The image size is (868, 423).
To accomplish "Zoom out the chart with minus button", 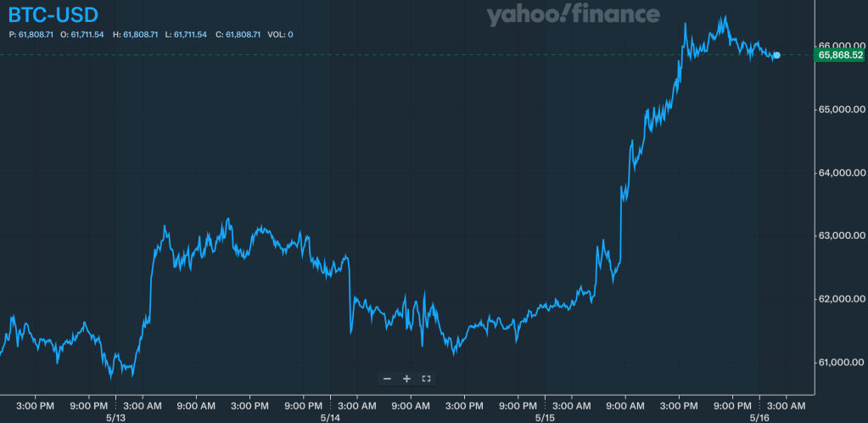I will click(387, 378).
